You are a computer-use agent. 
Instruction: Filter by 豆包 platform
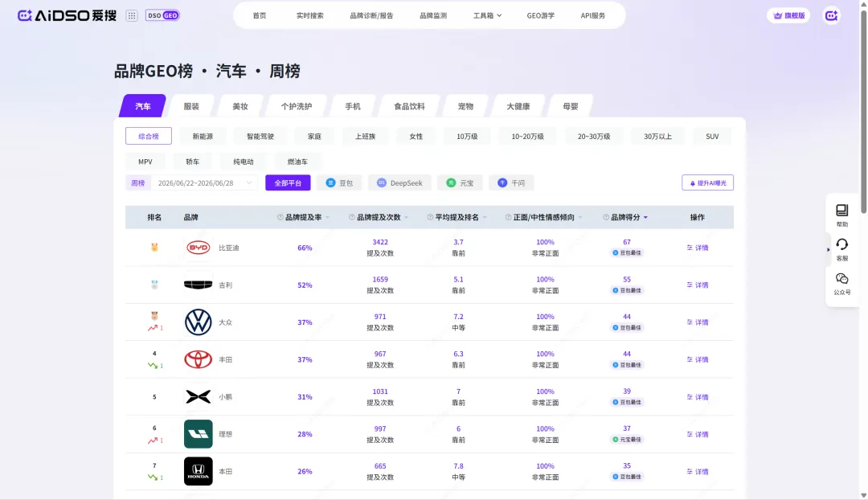coord(339,182)
